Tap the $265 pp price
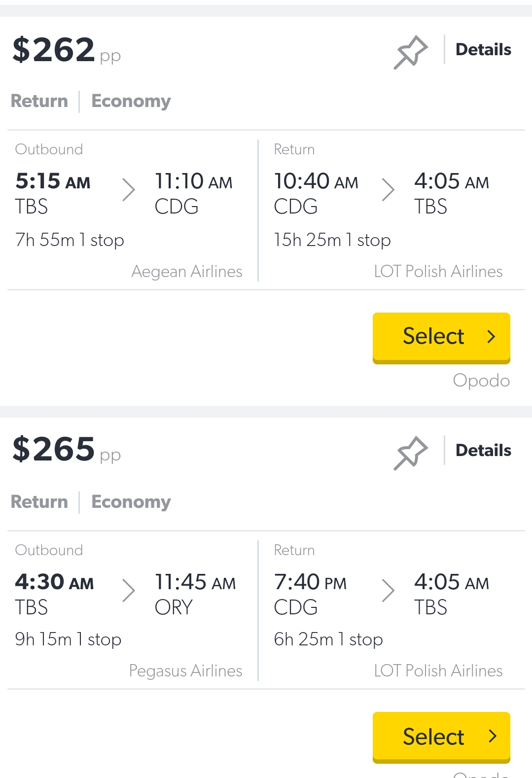 point(67,450)
